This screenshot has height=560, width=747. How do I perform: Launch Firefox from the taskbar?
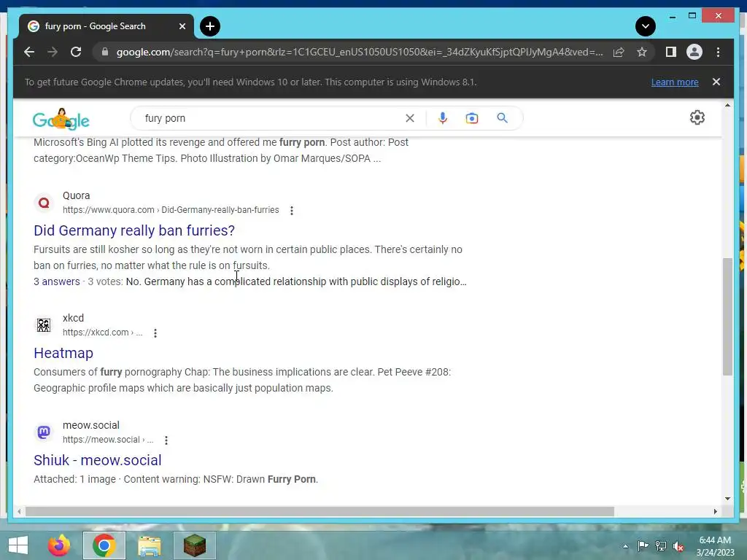(x=59, y=545)
